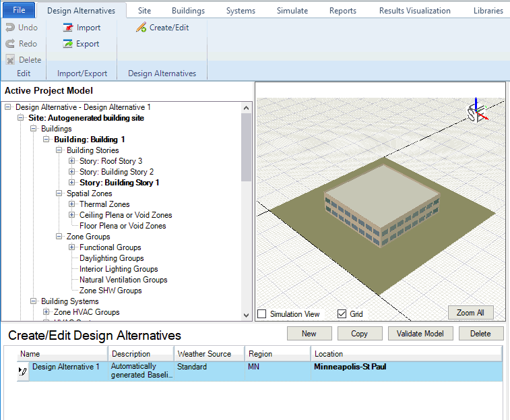Image resolution: width=510 pixels, height=420 pixels.
Task: Expand Story: Roof Story 3 node
Action: click(72, 161)
